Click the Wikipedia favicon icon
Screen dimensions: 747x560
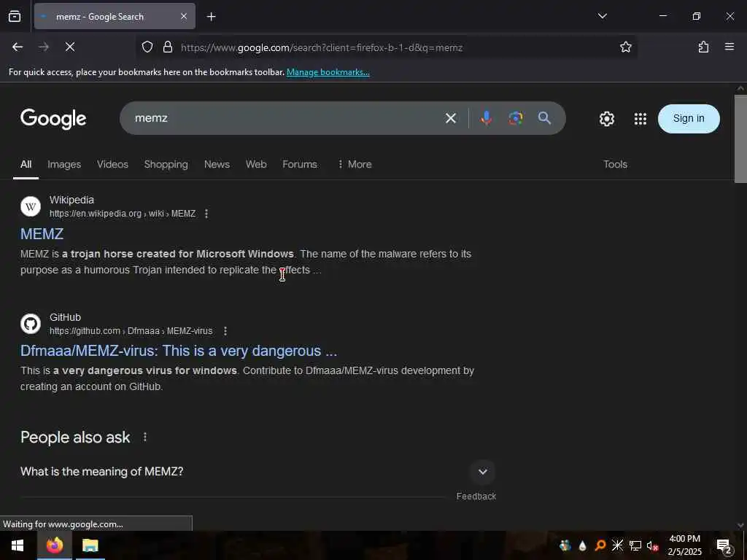[31, 206]
